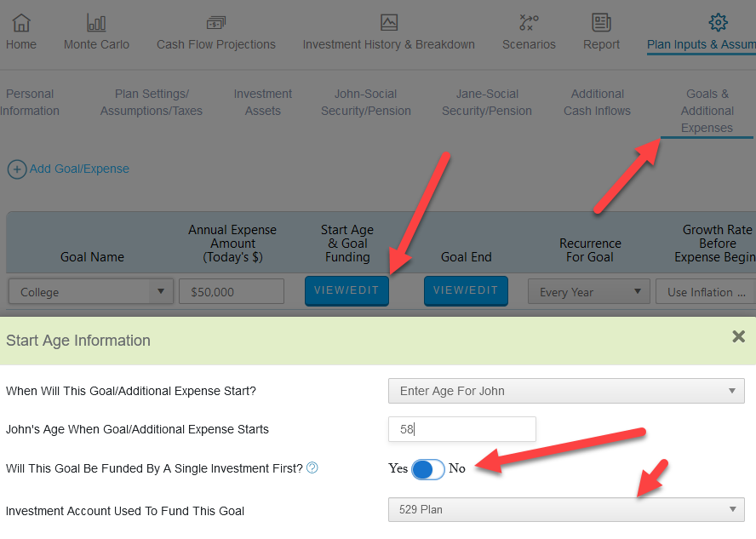The width and height of the screenshot is (756, 539).
Task: Open the Report newspaper icon
Action: coord(601,22)
